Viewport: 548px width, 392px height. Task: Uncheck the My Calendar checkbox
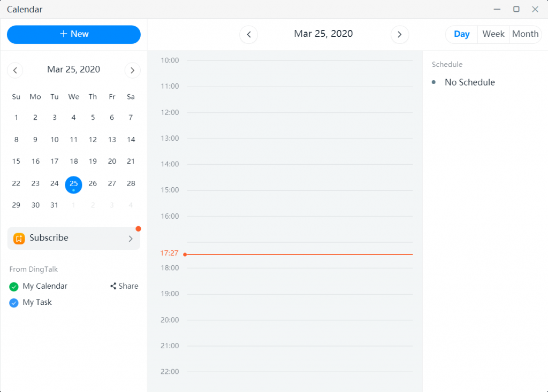pos(14,287)
